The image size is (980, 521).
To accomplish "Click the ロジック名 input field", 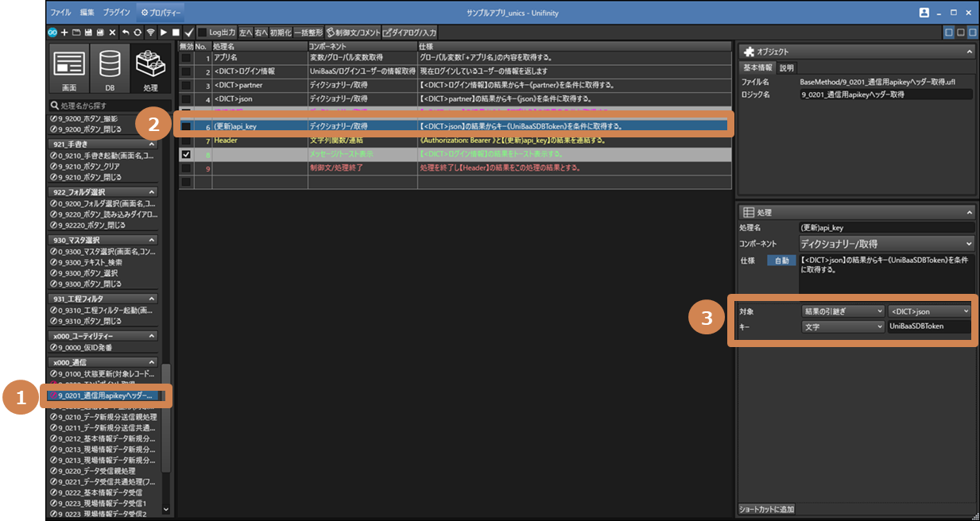I will (886, 95).
